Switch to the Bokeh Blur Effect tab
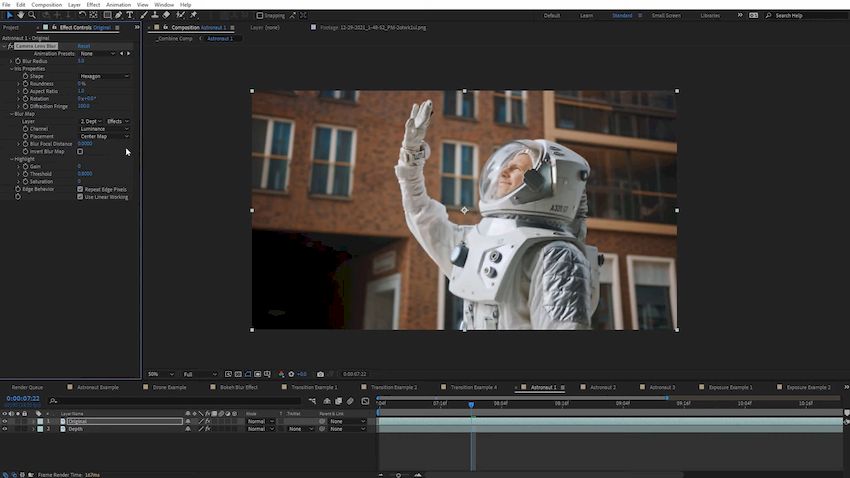The width and height of the screenshot is (850, 478). 238,387
